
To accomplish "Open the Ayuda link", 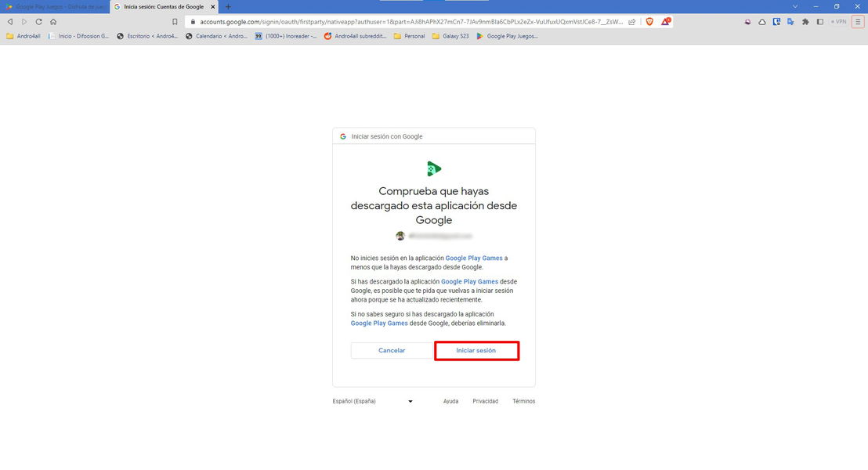I will 450,401.
